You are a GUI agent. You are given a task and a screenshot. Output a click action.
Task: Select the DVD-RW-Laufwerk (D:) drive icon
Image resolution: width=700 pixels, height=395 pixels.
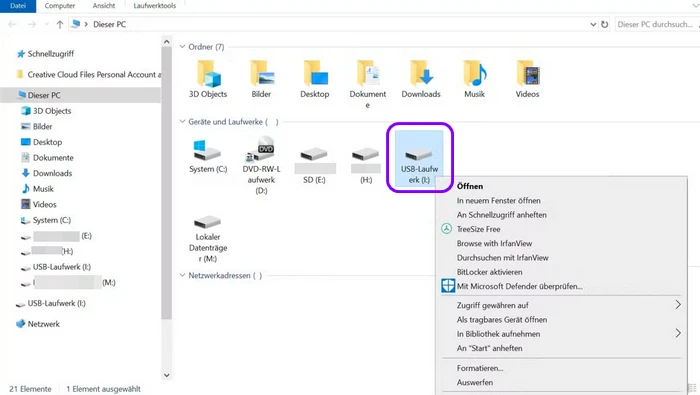pyautogui.click(x=260, y=149)
